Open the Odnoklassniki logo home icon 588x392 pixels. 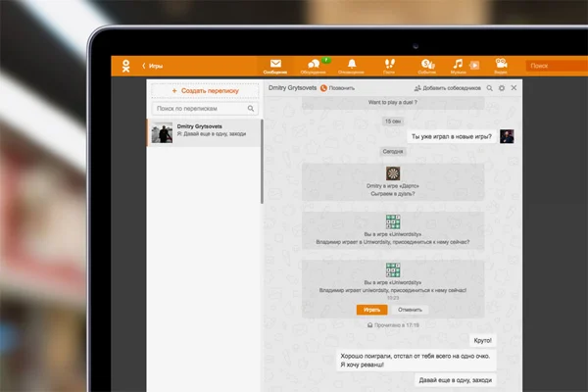click(126, 66)
